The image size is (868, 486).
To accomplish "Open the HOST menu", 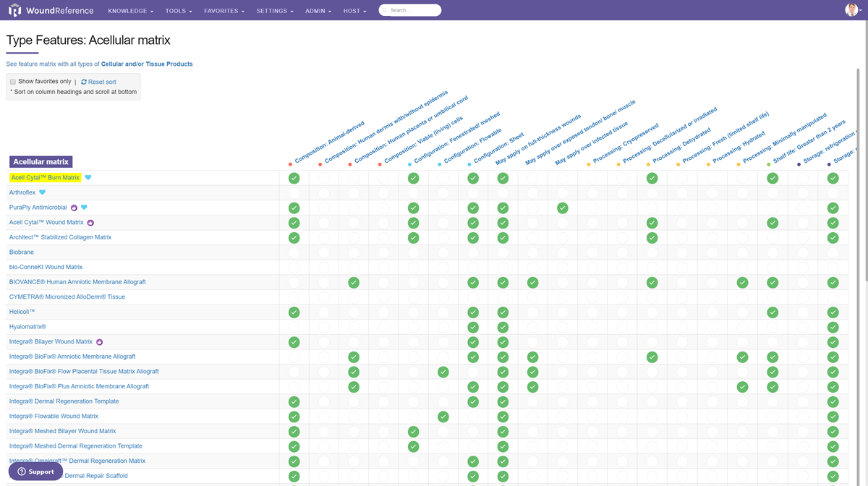I will tap(354, 11).
